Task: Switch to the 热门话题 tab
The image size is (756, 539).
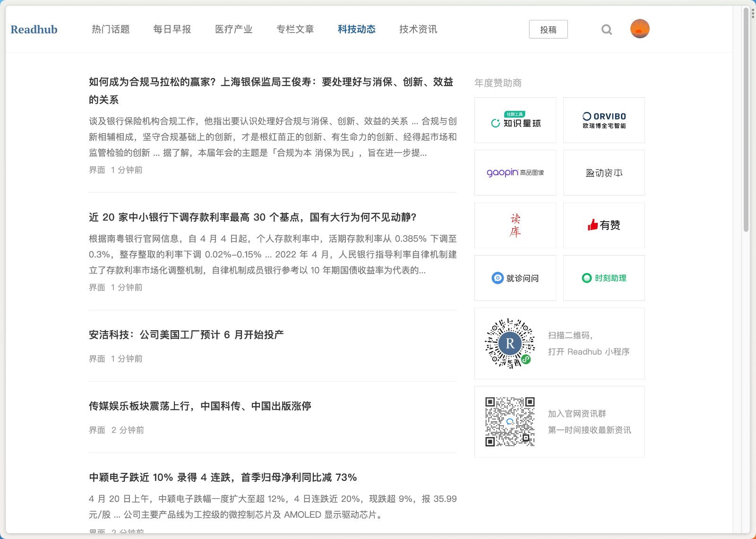Action: (x=111, y=29)
